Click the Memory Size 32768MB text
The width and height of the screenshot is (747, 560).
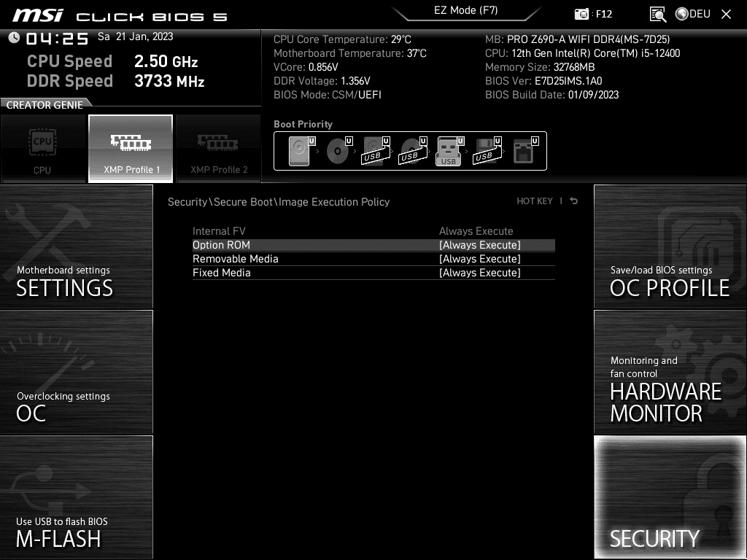540,67
